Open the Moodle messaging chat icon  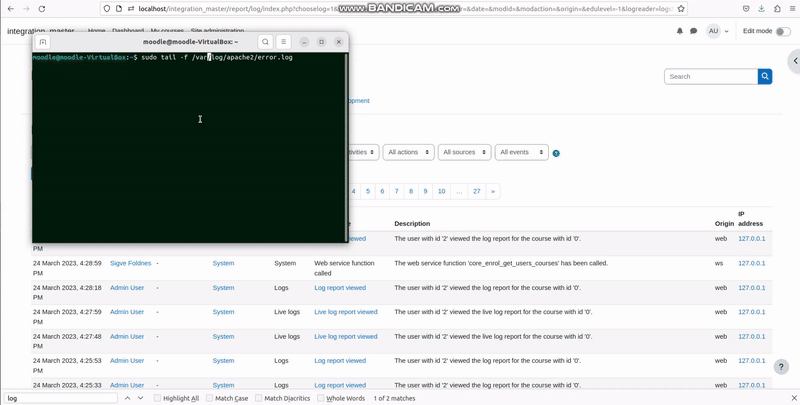tap(693, 31)
